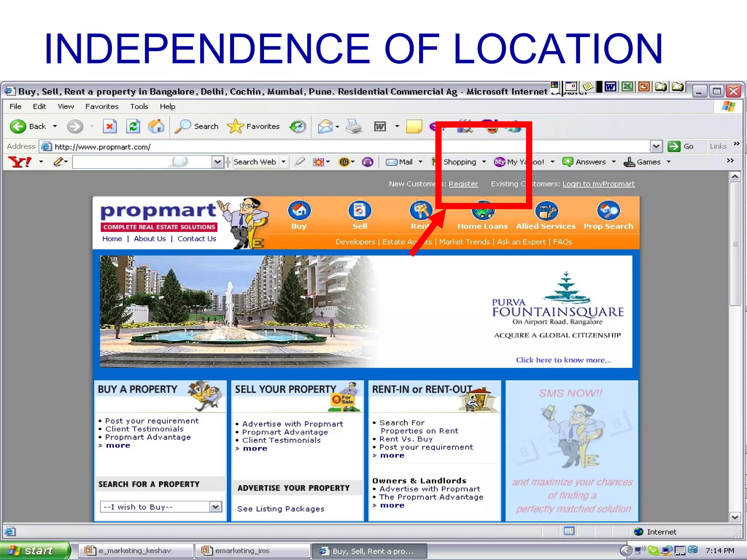Open the Favorites star button
Image resolution: width=747 pixels, height=560 pixels.
point(253,127)
